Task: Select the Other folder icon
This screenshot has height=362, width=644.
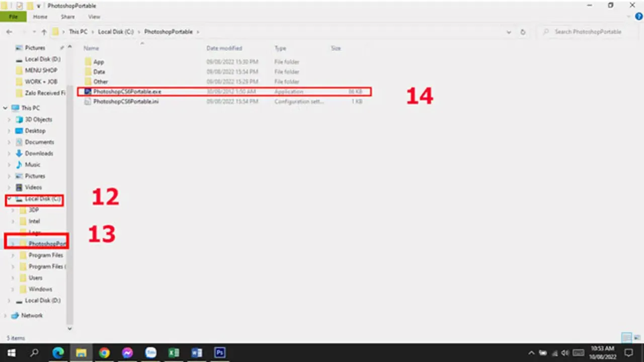Action: [x=88, y=81]
